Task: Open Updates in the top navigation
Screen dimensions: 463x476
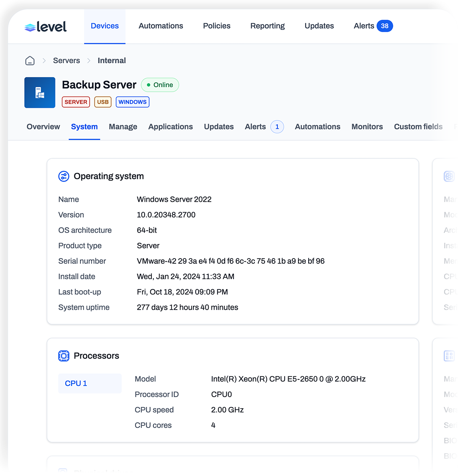Action: coord(319,26)
